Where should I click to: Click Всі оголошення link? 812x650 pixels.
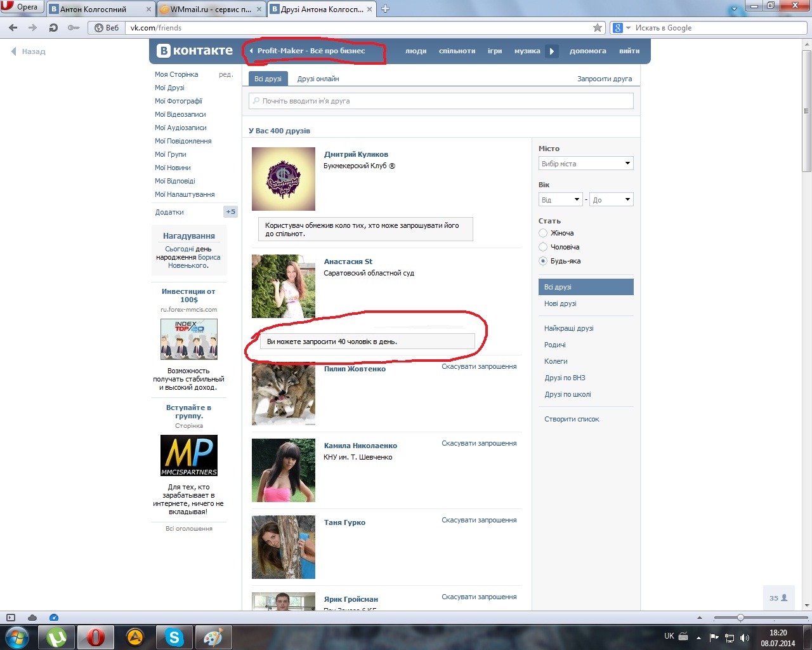pos(189,528)
